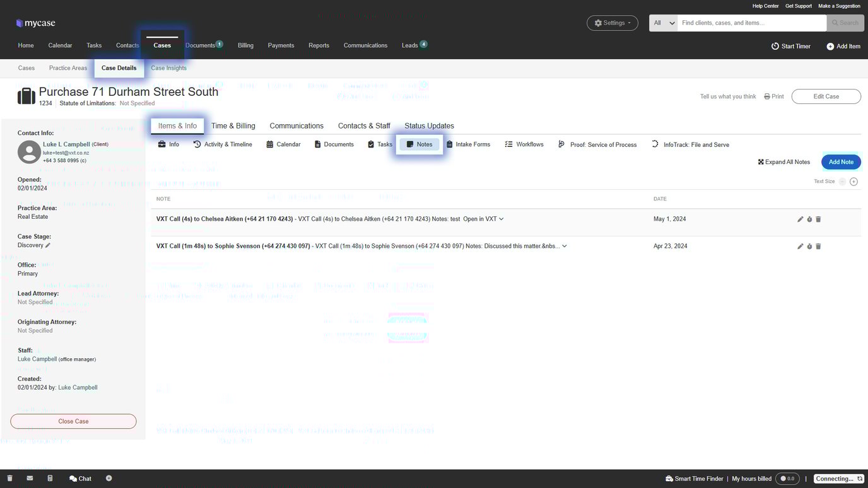Click the plus circle next to Chat
868x488 pixels.
[108, 479]
